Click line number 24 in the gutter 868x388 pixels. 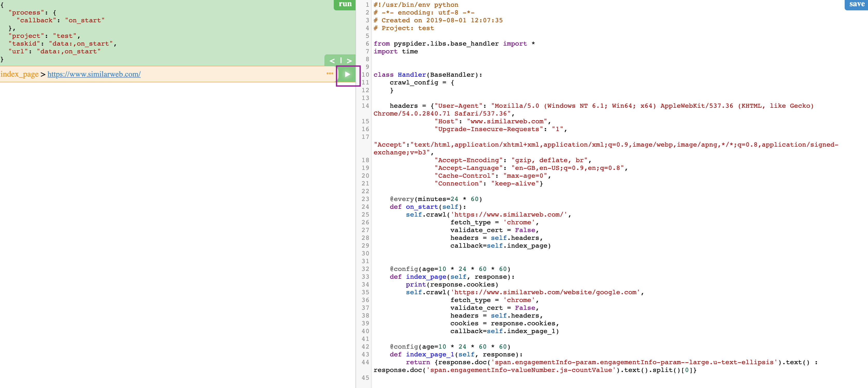[x=365, y=207]
